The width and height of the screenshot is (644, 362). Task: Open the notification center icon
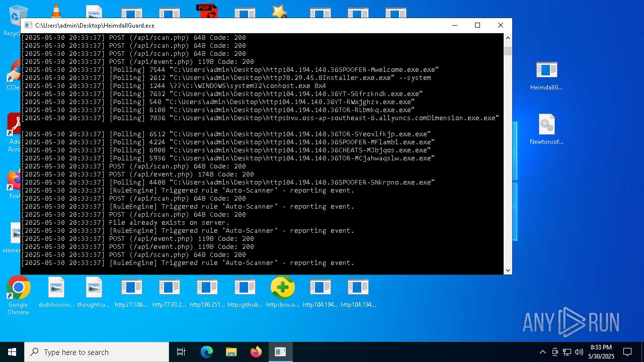[627, 352]
